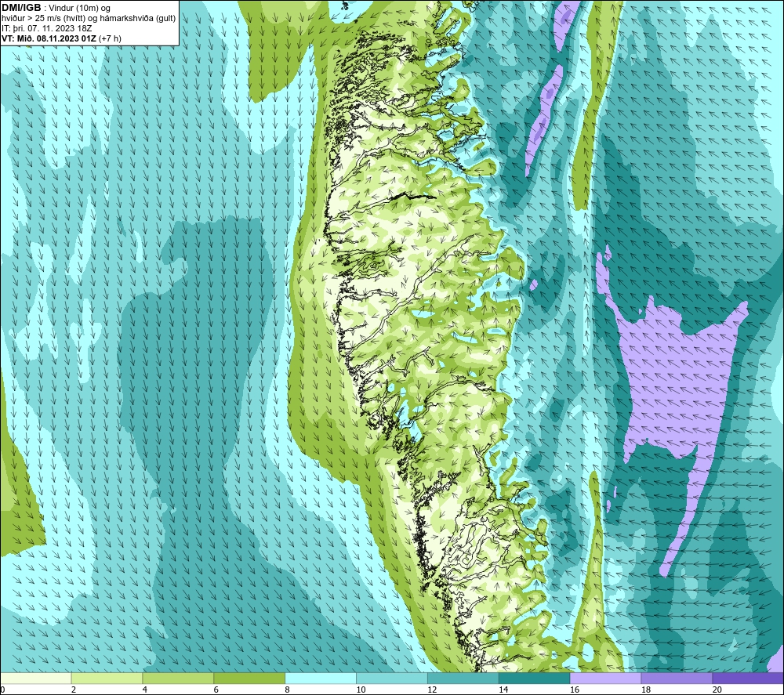Click the above-20 m/s dark purple swatch

(x=747, y=678)
